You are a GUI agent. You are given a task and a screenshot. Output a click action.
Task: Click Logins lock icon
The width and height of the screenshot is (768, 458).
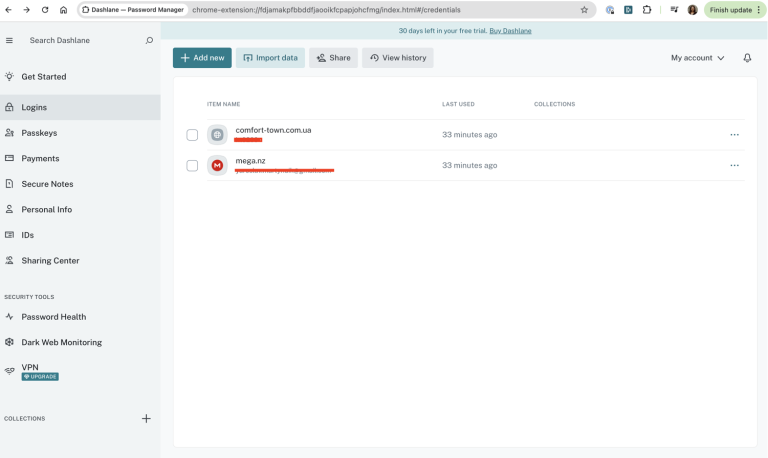(x=9, y=107)
